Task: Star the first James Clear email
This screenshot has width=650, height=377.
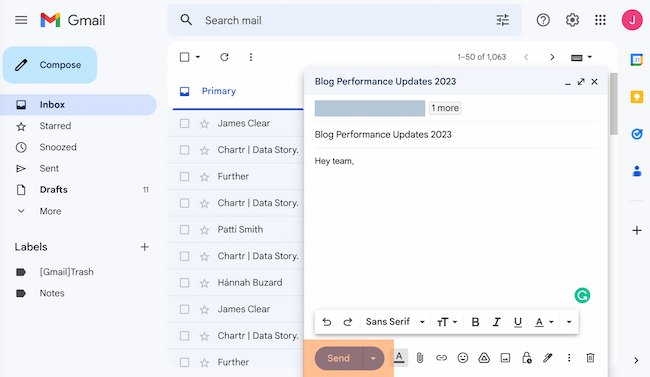Action: (x=204, y=124)
